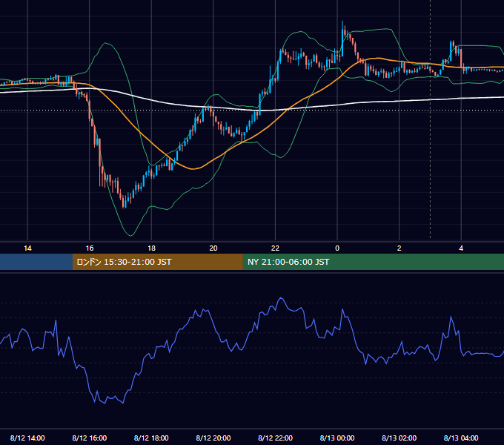This screenshot has width=504, height=445.
Task: Click the 8/12 14:00 indicator axis label
Action: (x=27, y=438)
